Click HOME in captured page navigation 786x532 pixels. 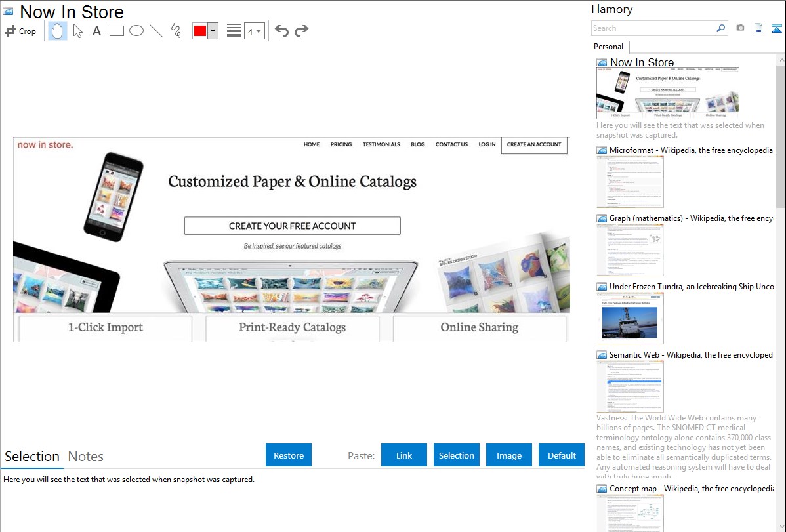coord(311,144)
